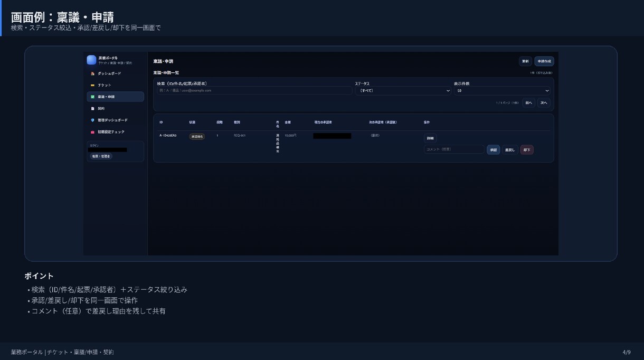This screenshot has height=360, width=644.
Task: Click the 契約 document icon in sidebar
Action: [92, 108]
